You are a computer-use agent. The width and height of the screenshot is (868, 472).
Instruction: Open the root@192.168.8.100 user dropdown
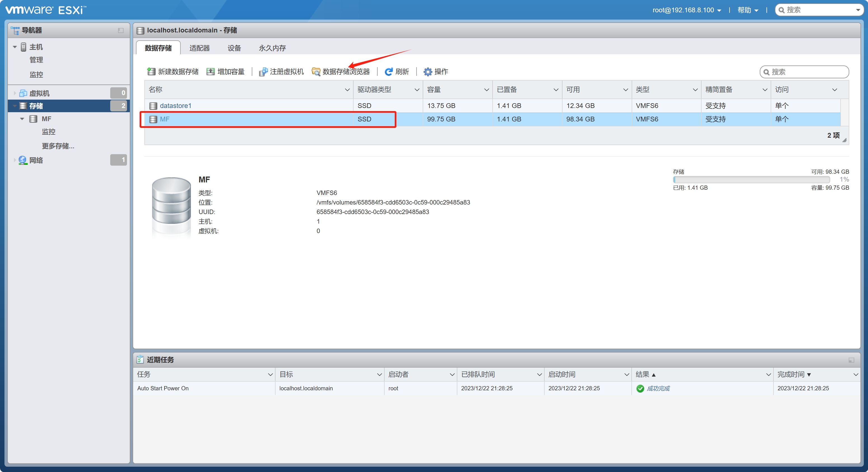(687, 10)
